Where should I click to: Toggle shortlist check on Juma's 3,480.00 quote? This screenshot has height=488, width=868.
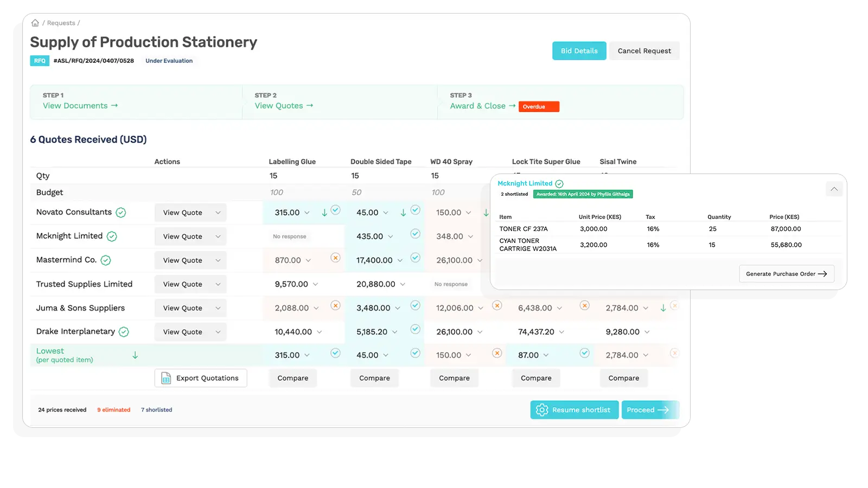(415, 305)
